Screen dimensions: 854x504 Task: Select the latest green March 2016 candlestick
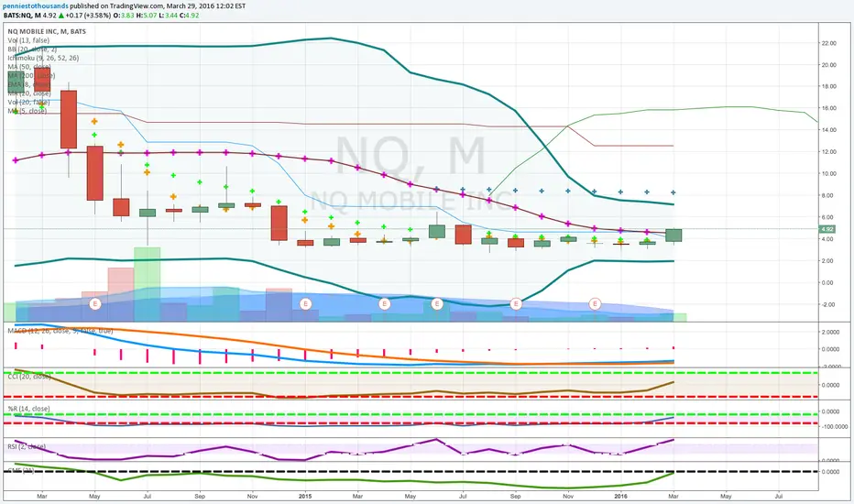tap(673, 236)
